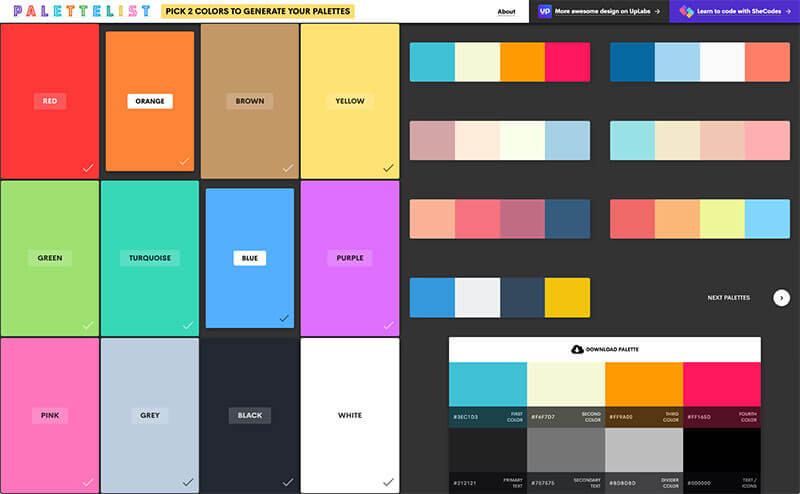Click the #757575 hex code
This screenshot has width=800, height=494.
(543, 483)
